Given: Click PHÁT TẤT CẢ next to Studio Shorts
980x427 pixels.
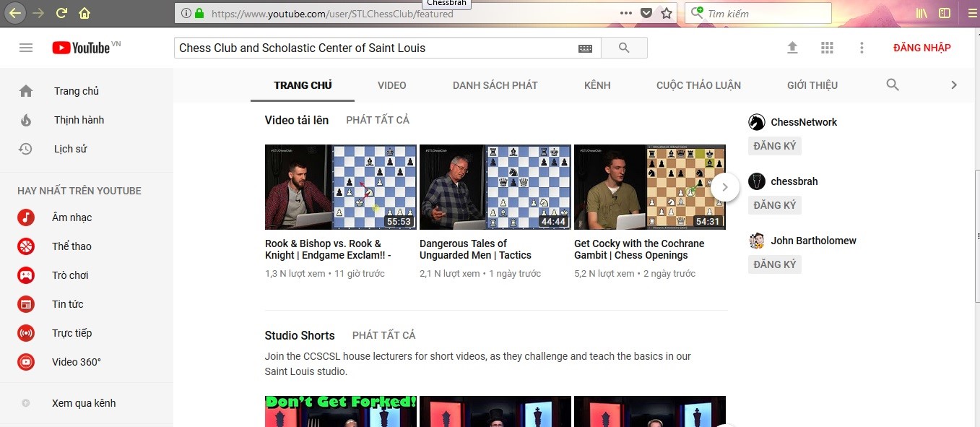Looking at the screenshot, I should (384, 335).
